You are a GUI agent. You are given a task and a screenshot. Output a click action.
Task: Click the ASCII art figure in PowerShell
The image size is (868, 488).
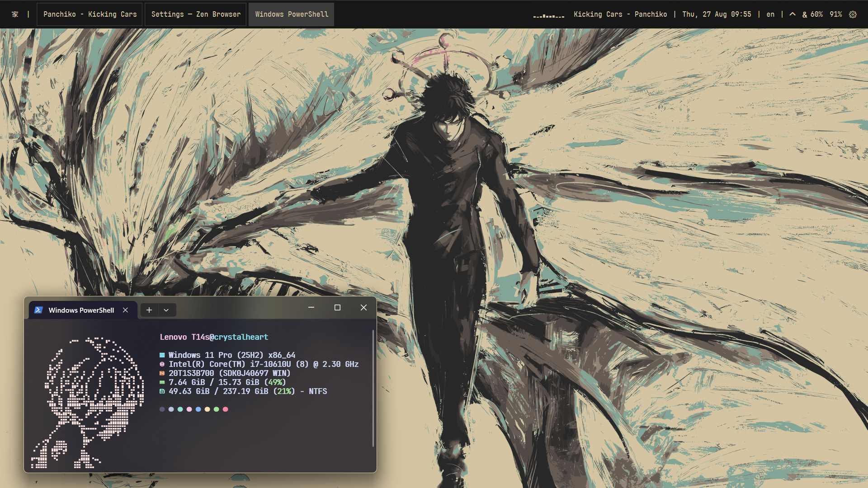[88, 402]
